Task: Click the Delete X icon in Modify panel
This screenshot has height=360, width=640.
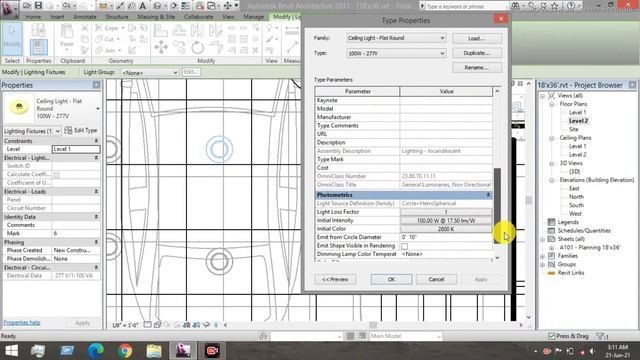Action: tap(255, 50)
